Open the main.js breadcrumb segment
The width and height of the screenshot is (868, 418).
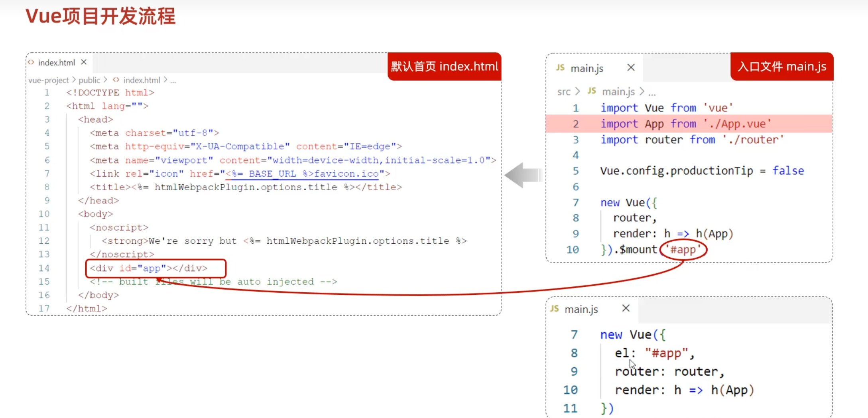click(618, 92)
